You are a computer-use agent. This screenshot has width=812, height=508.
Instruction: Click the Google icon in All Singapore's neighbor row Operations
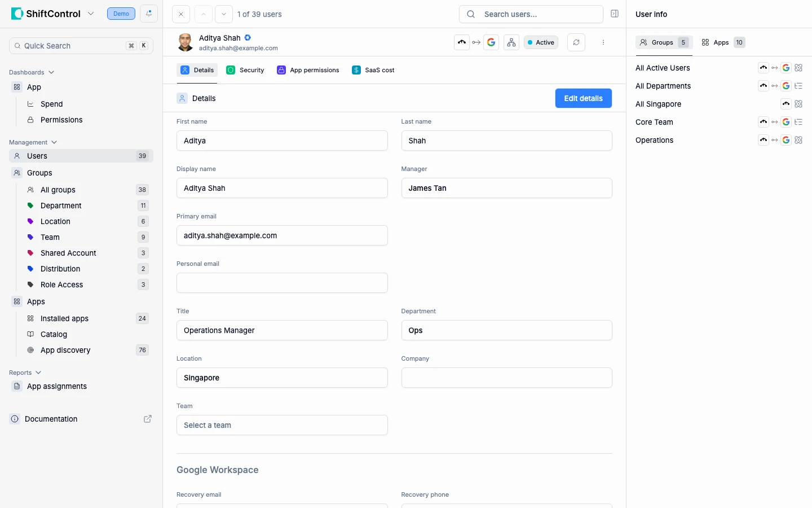point(785,140)
